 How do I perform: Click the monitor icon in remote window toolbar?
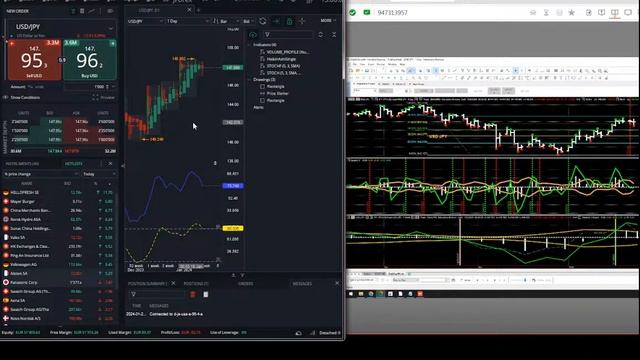pyautogui.click(x=628, y=13)
